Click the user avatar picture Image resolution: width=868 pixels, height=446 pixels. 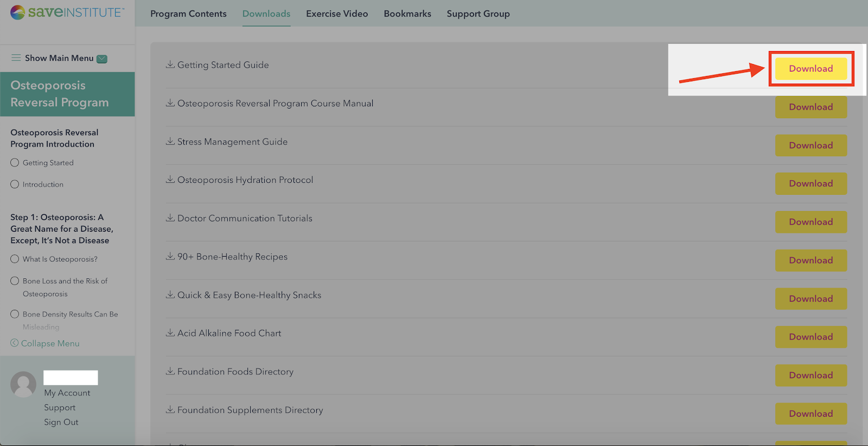point(23,384)
